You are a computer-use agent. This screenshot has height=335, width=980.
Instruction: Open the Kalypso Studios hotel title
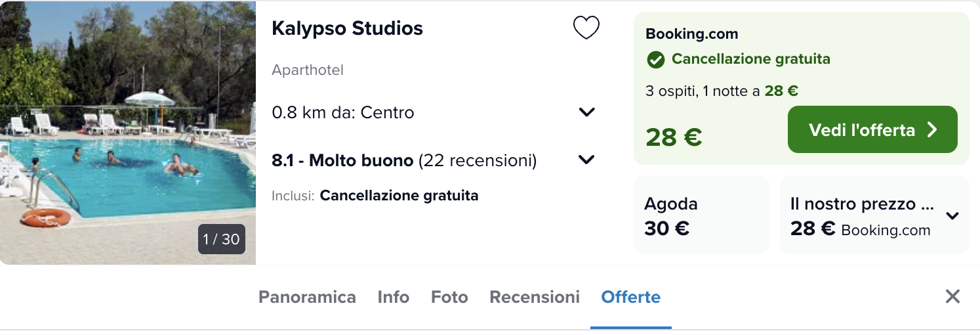tap(347, 28)
